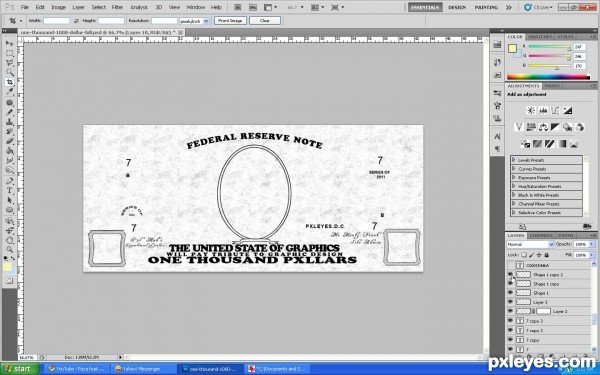Switch to the Painting workspace
600x375 pixels.
pyautogui.click(x=486, y=7)
